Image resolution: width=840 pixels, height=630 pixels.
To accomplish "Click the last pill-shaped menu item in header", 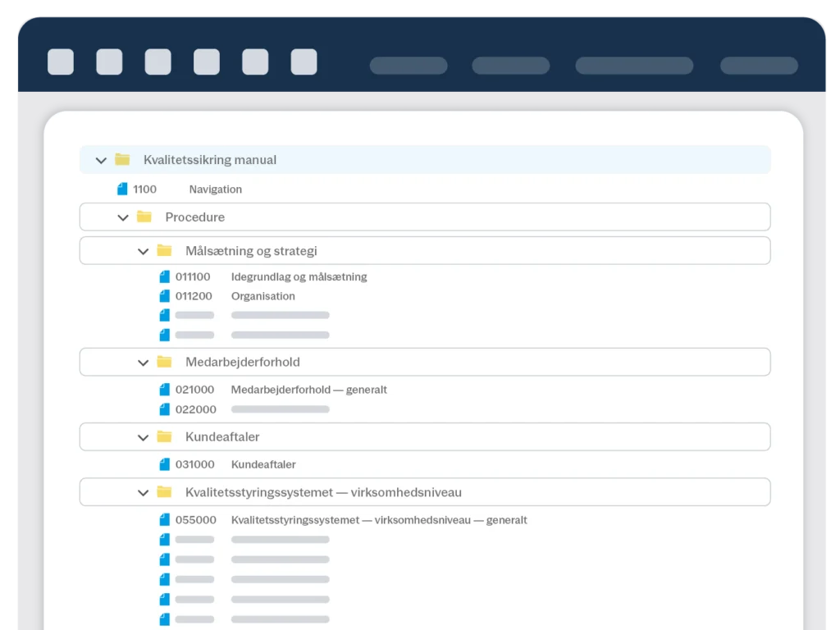I will pyautogui.click(x=759, y=66).
